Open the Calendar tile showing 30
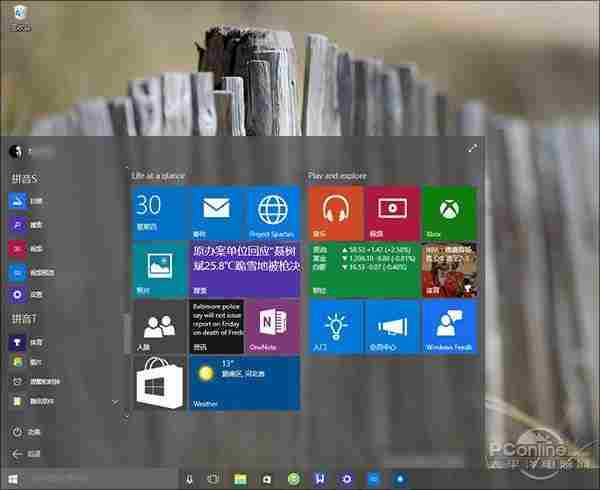The width and height of the screenshot is (600, 490). (160, 214)
